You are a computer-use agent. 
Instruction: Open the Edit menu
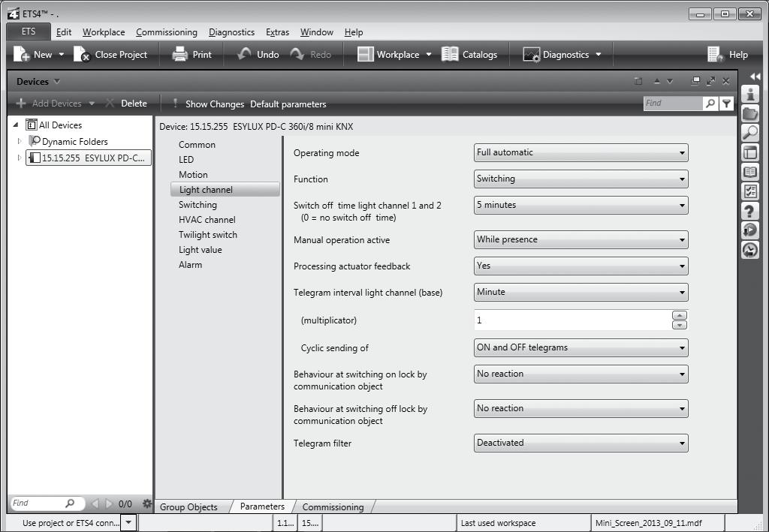(64, 32)
